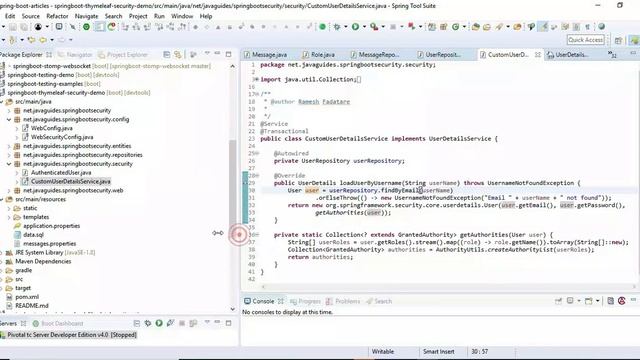Minimize the Package Explorer panel

pyautogui.click(x=217, y=53)
